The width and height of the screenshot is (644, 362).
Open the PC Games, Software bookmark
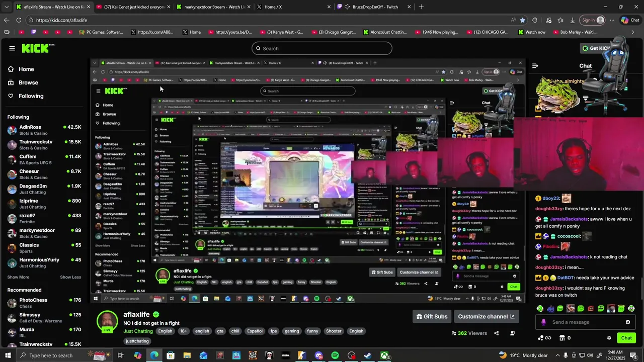pos(101,32)
